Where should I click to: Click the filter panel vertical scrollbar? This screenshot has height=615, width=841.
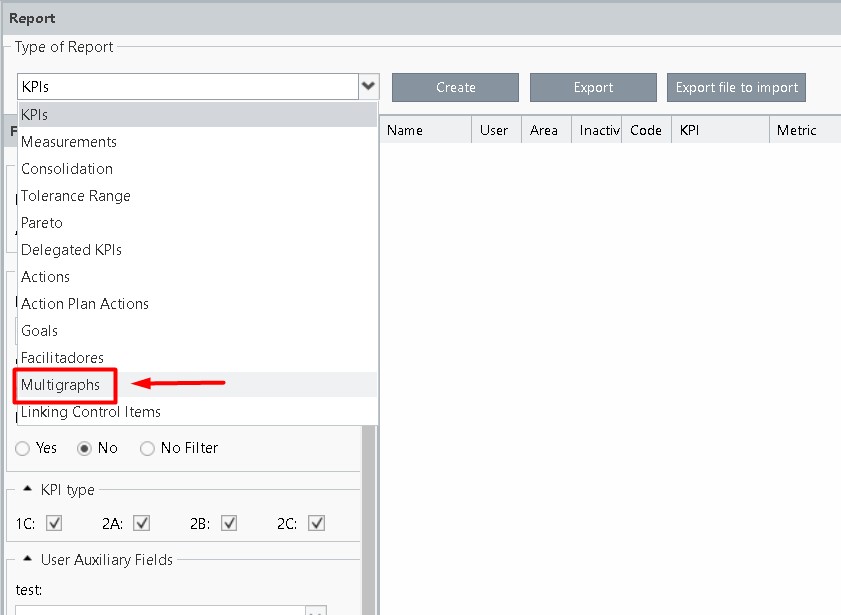(368, 520)
